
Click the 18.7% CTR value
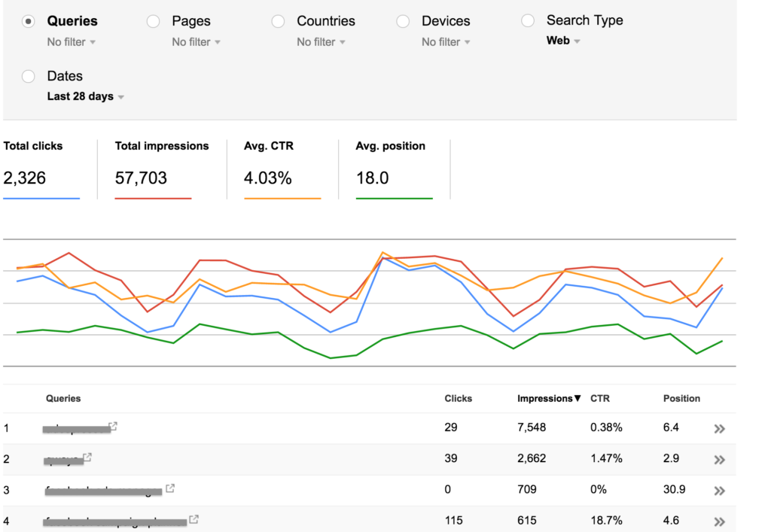pos(606,520)
